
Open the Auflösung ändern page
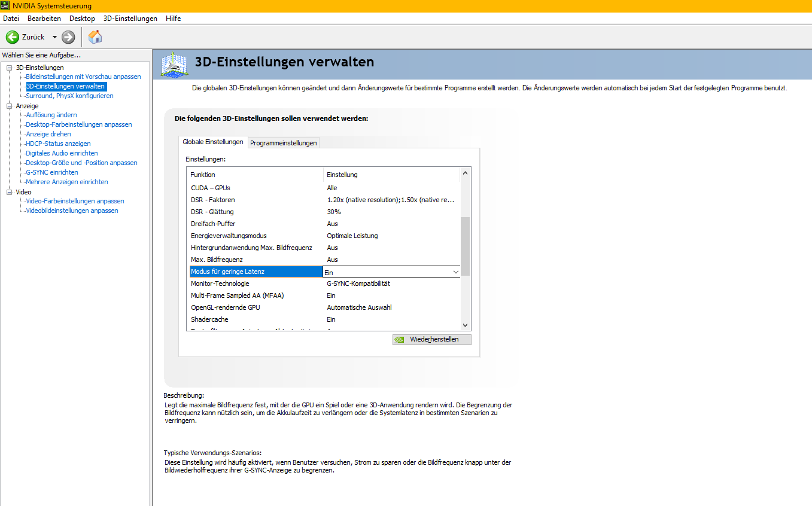click(x=50, y=114)
